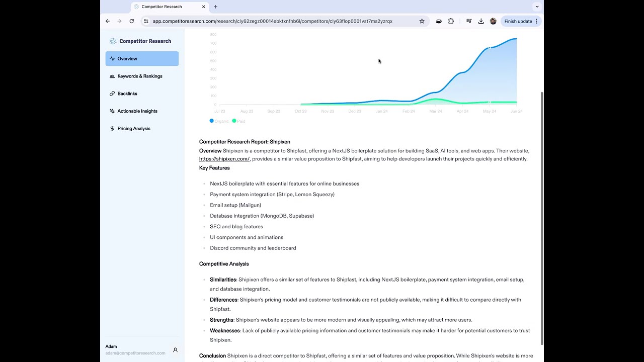Click 'Email setup (Mailgun)' list item
Image resolution: width=644 pixels, height=362 pixels.
235,205
